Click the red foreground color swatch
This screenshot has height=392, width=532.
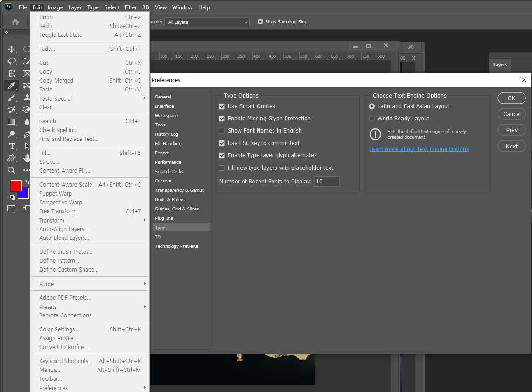coord(16,186)
